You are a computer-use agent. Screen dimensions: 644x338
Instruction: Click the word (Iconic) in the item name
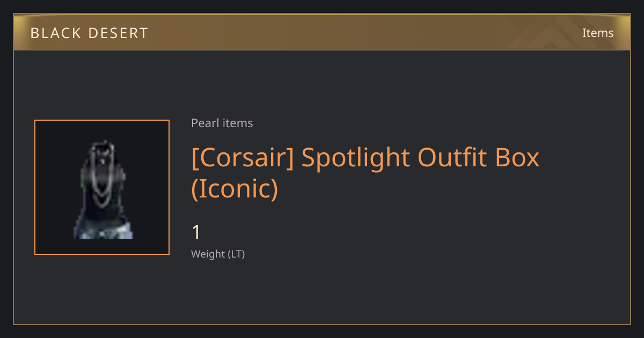pyautogui.click(x=235, y=189)
